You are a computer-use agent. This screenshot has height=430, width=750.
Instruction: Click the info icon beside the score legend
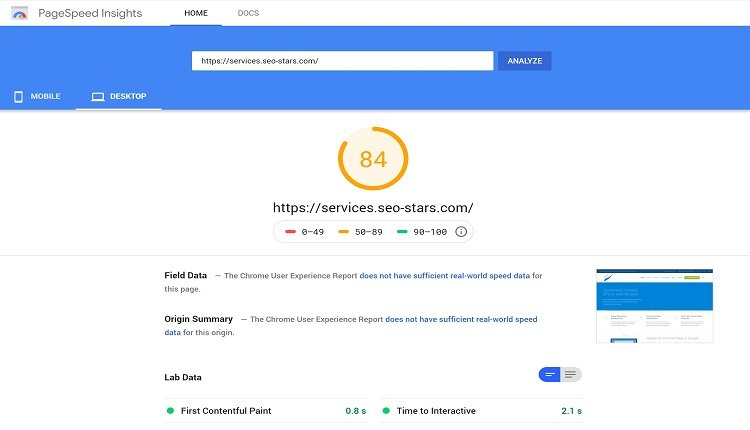461,231
